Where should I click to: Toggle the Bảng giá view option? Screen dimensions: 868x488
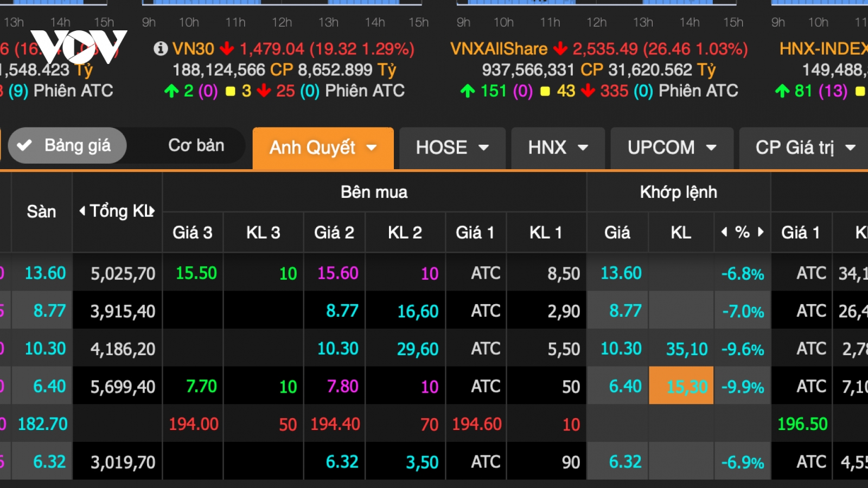click(67, 145)
